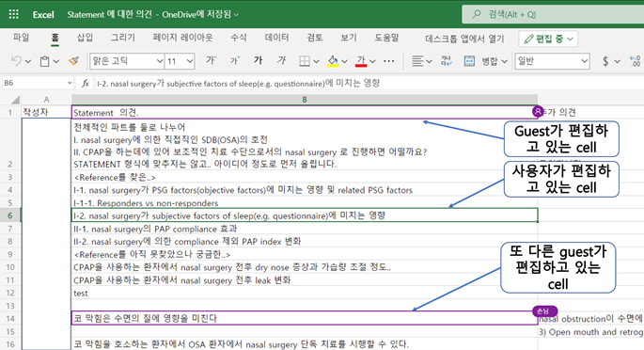
Task: Click the Excel app name link
Action: point(43,15)
